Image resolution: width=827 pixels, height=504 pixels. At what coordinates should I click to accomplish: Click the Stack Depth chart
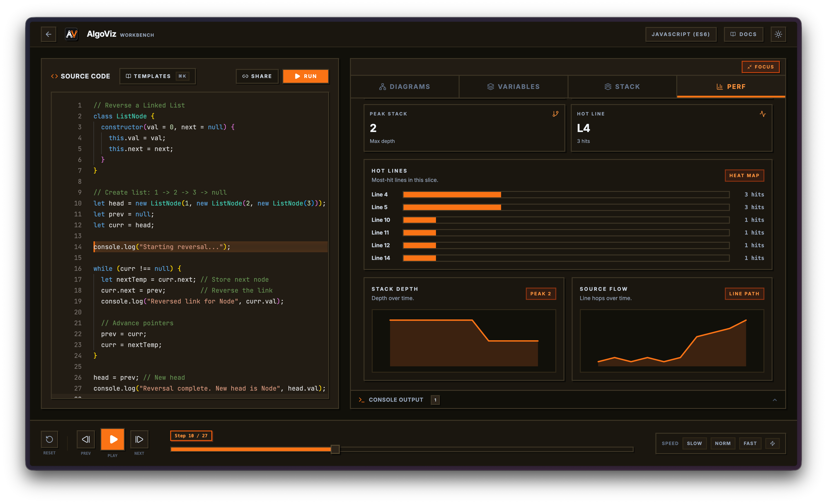pyautogui.click(x=464, y=341)
